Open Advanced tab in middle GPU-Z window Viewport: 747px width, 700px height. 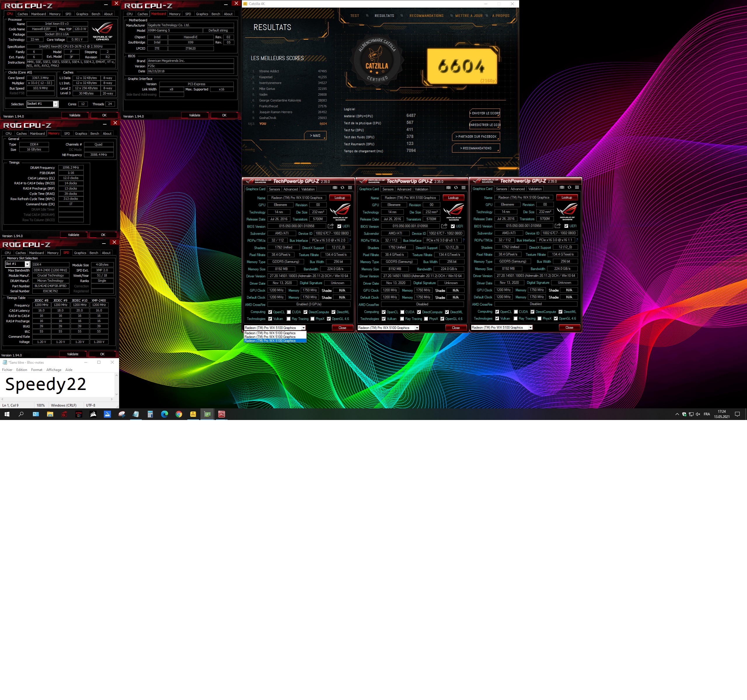404,189
